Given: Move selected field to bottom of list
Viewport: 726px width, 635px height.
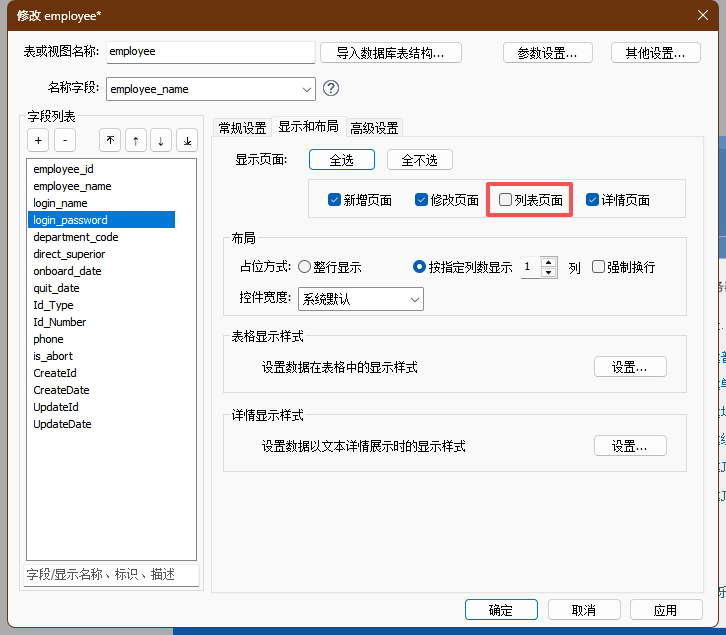Looking at the screenshot, I should pyautogui.click(x=187, y=141).
